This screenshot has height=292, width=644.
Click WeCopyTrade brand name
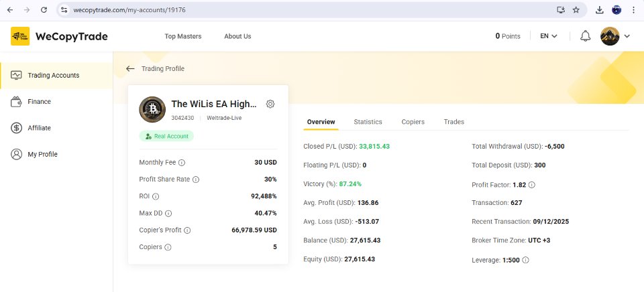click(72, 36)
